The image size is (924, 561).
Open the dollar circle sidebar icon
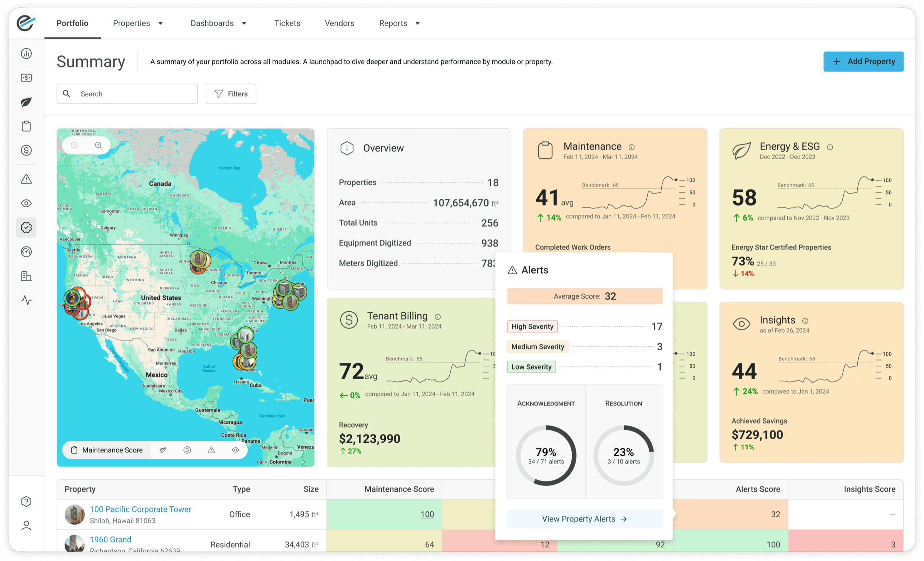pyautogui.click(x=26, y=150)
